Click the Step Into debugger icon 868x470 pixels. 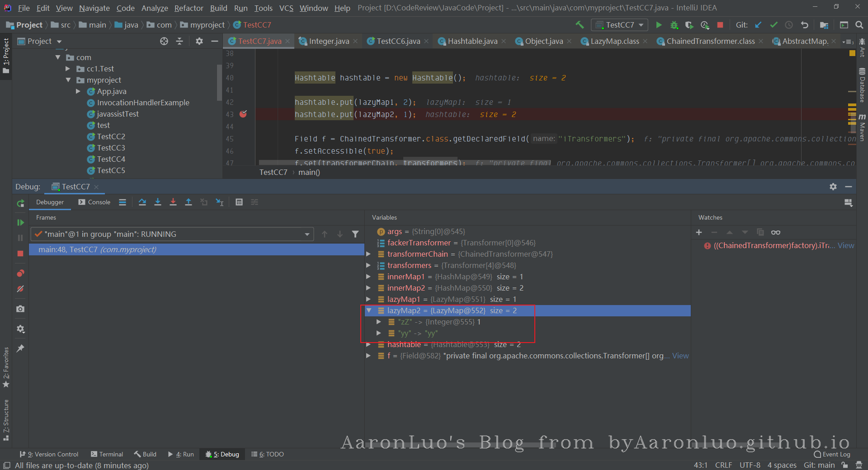[x=158, y=202]
